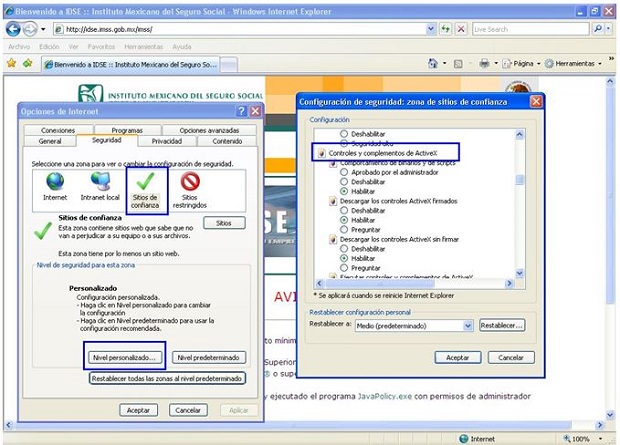Click the red Stop loading icon
Screen dimensions: 620x445
[x=461, y=29]
